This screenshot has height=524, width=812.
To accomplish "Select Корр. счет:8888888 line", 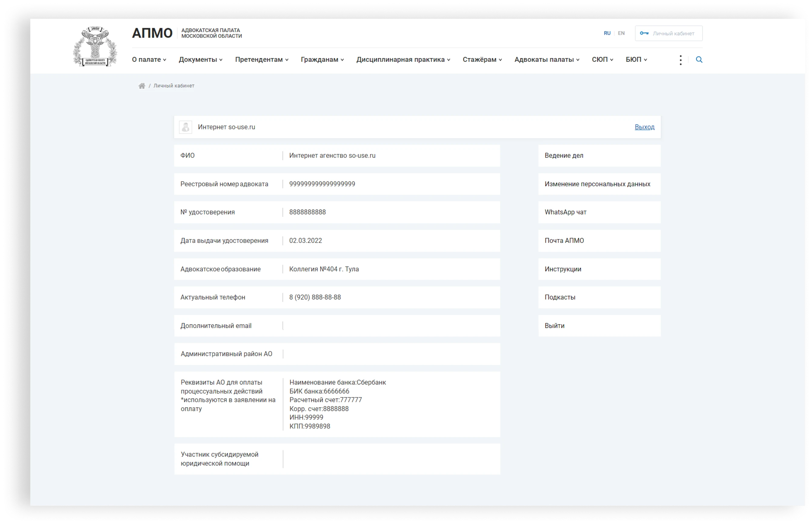I will tap(319, 409).
